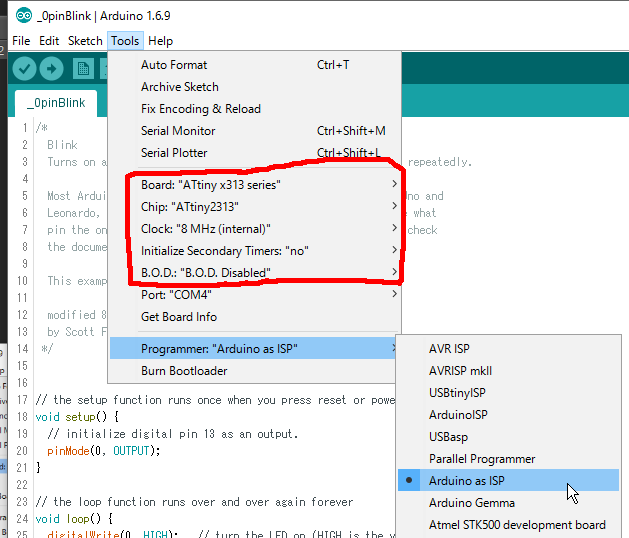The image size is (629, 538).
Task: Click Burn Bootloader
Action: [255, 371]
